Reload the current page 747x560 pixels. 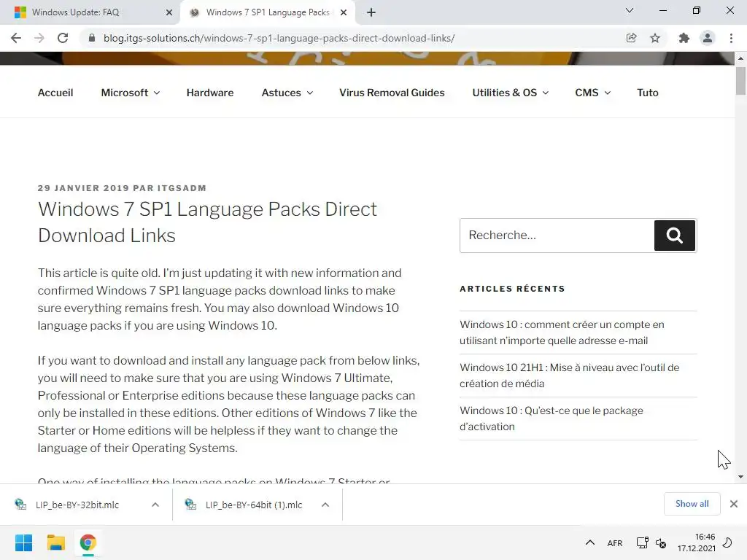coord(63,38)
